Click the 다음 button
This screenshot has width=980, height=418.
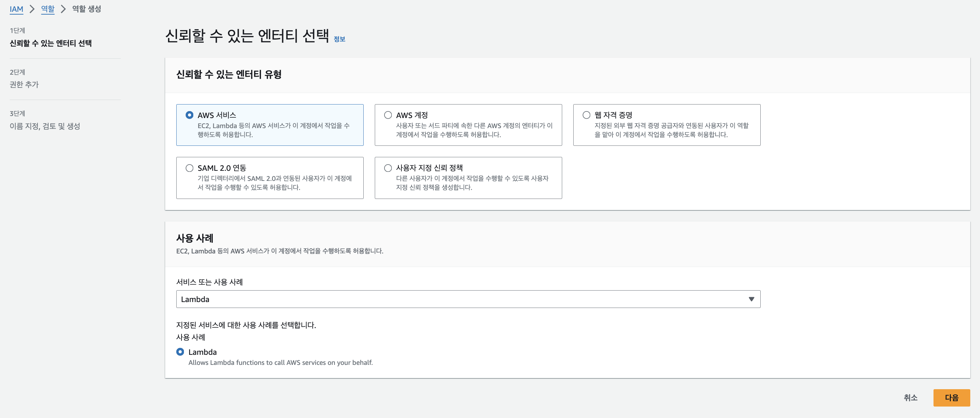952,398
